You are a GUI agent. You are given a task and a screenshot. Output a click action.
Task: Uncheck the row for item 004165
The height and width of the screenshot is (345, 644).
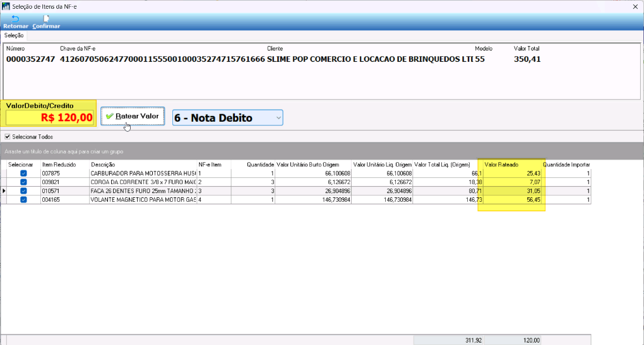tap(23, 200)
